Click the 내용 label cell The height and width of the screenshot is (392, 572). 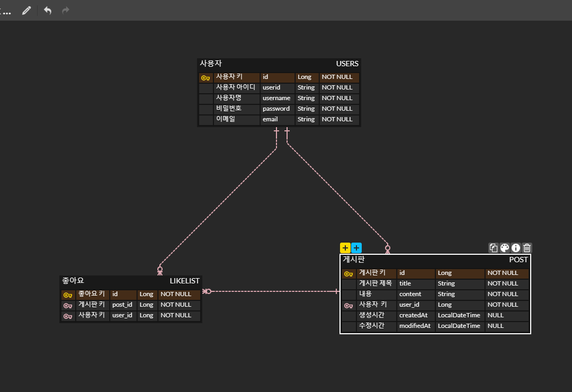377,294
